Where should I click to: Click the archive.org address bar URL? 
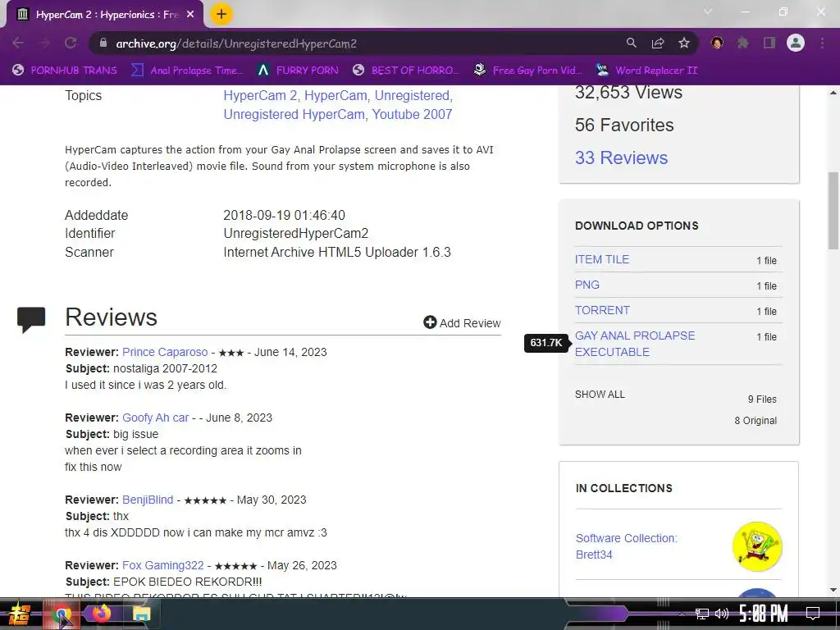point(236,43)
